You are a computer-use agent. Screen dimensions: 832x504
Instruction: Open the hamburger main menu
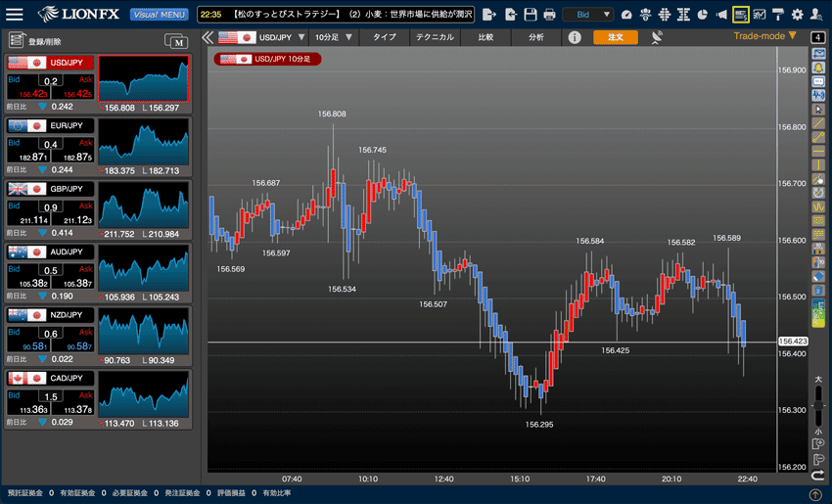[x=15, y=15]
